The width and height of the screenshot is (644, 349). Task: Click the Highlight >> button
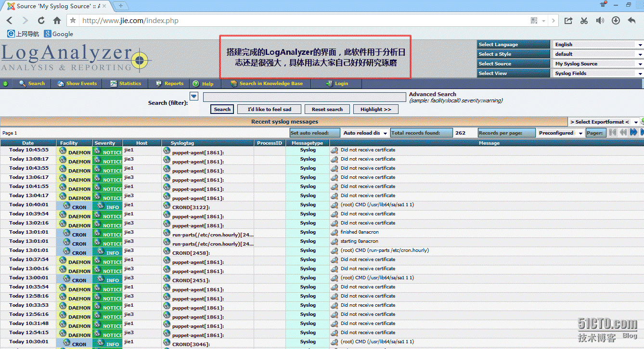(376, 109)
